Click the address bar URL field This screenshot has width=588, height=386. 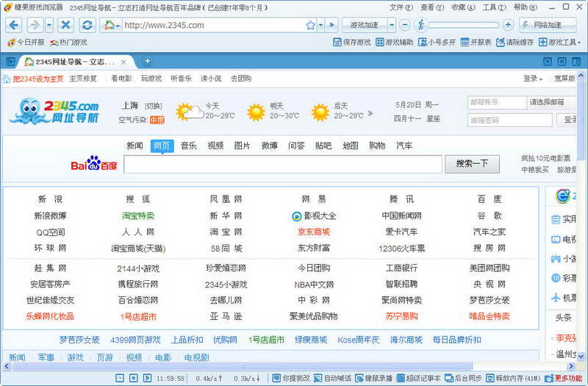coord(214,25)
